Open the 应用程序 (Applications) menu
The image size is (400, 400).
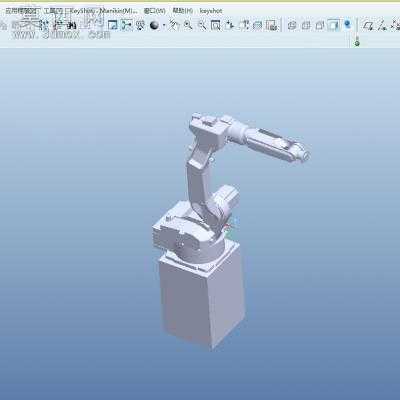[x=22, y=11]
